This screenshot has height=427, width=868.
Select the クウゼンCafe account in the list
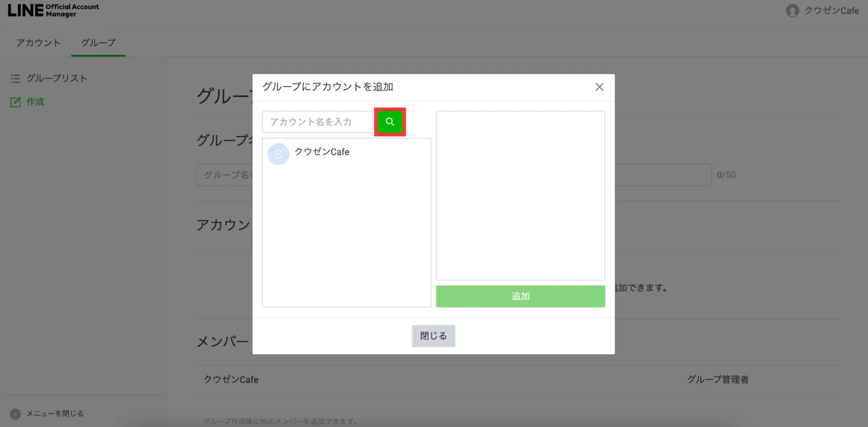346,154
